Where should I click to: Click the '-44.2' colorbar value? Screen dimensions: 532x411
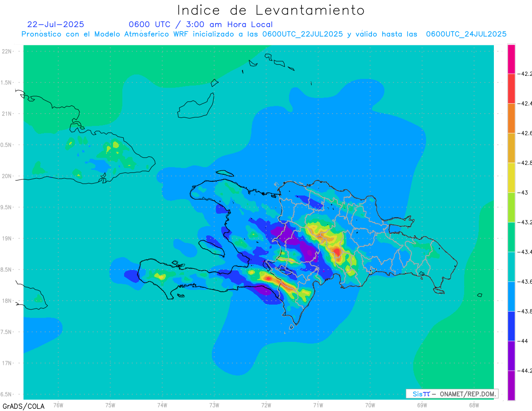524,371
